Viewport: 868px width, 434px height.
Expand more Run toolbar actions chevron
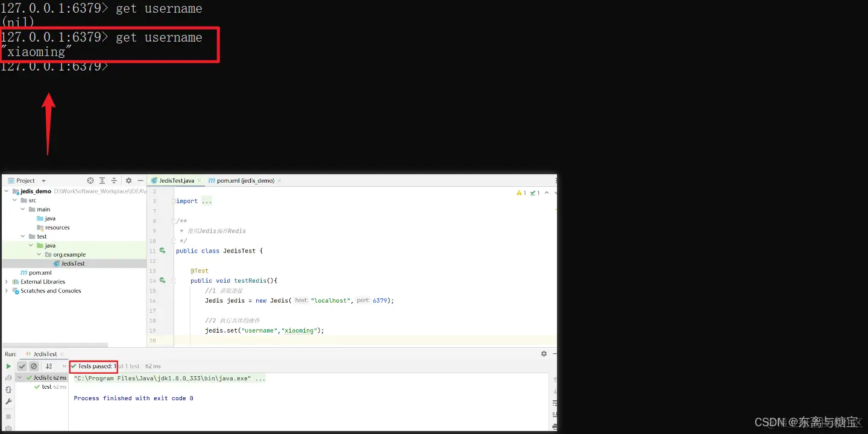64,366
